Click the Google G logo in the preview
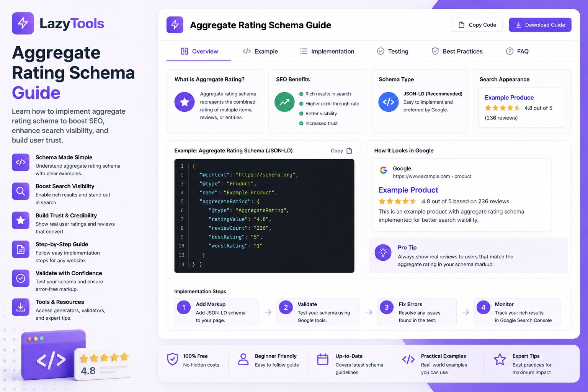 (x=383, y=170)
